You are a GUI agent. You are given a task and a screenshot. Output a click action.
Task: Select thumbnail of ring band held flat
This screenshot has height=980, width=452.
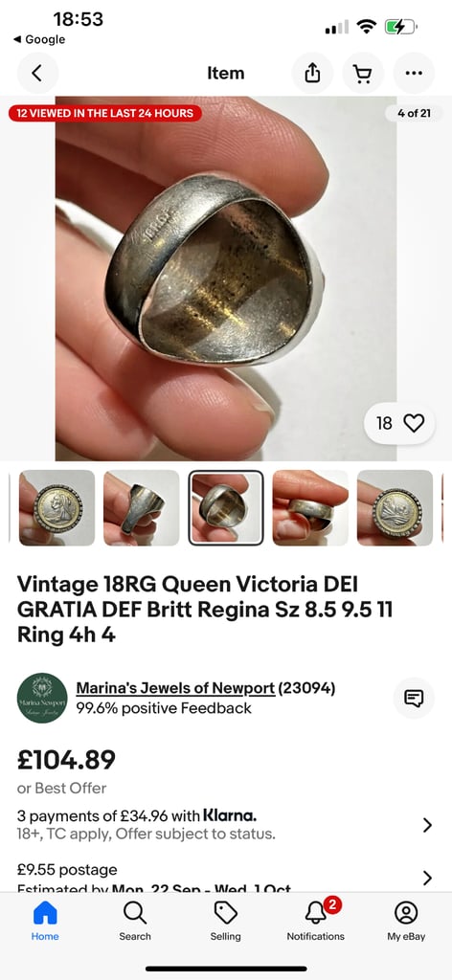pos(310,508)
